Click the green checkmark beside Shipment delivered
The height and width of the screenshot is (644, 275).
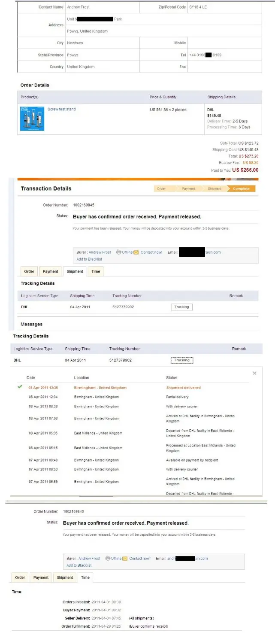20,387
